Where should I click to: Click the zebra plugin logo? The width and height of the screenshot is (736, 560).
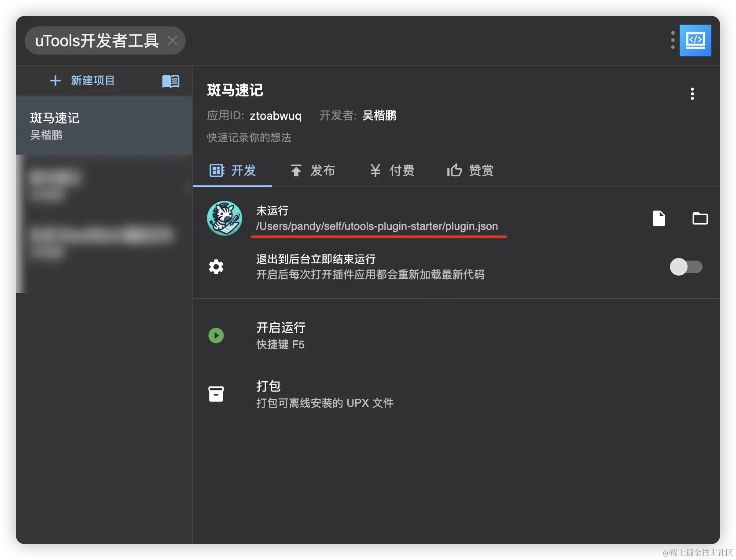tap(224, 218)
